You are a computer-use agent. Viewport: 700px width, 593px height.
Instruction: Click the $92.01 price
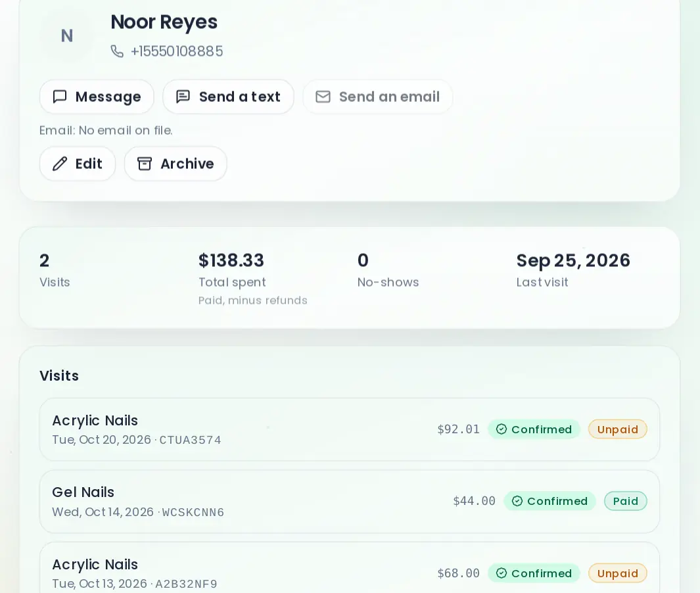pos(459,429)
